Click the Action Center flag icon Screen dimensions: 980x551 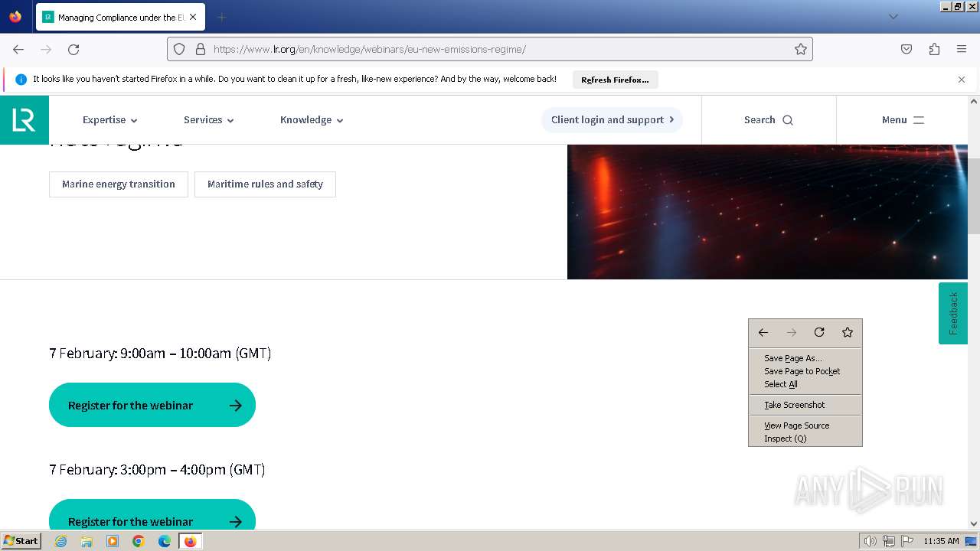[x=907, y=541]
